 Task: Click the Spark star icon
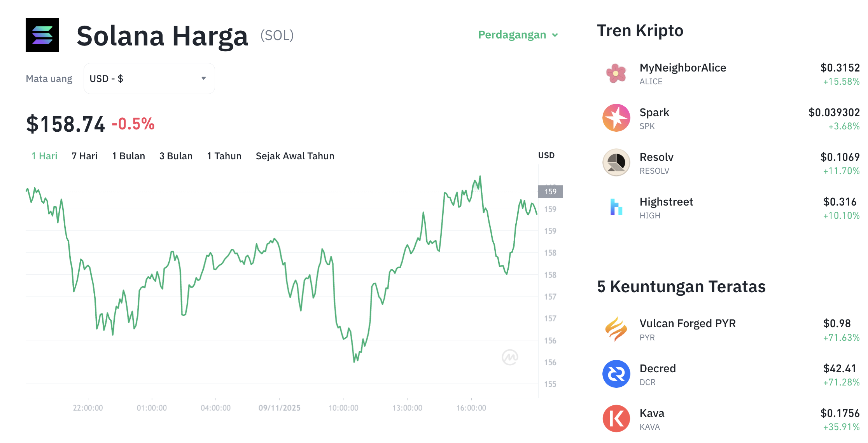click(x=616, y=118)
